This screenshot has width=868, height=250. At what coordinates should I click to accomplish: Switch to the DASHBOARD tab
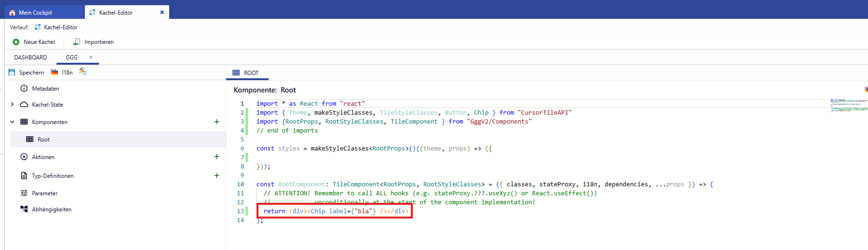pos(31,57)
